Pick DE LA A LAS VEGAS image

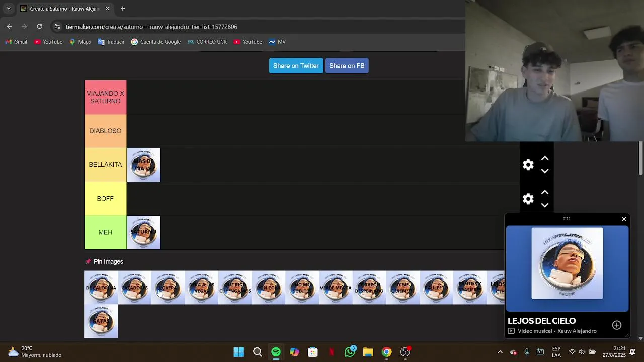coord(201,288)
